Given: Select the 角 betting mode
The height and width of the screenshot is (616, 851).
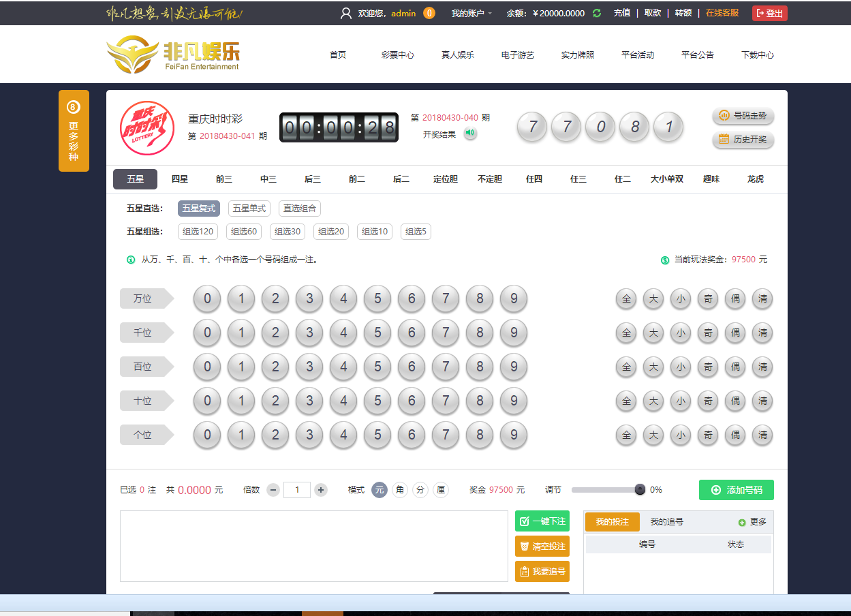Looking at the screenshot, I should (x=400, y=489).
